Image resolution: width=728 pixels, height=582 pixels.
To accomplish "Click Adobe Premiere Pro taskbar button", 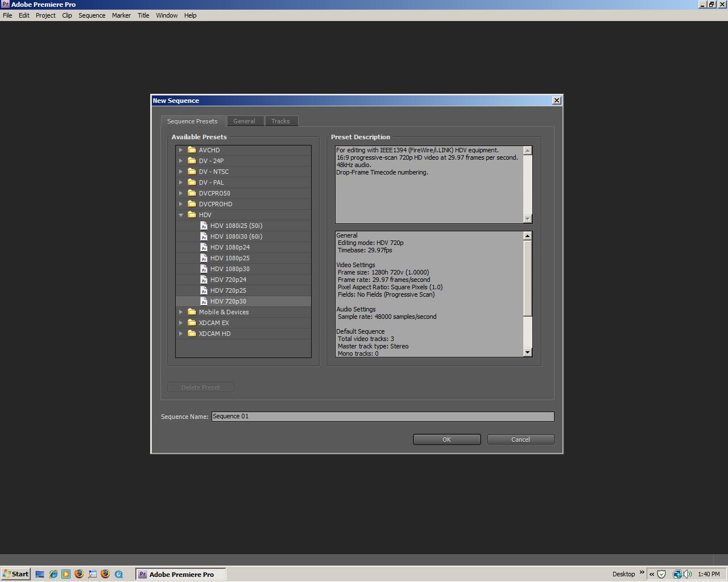I will 181,574.
